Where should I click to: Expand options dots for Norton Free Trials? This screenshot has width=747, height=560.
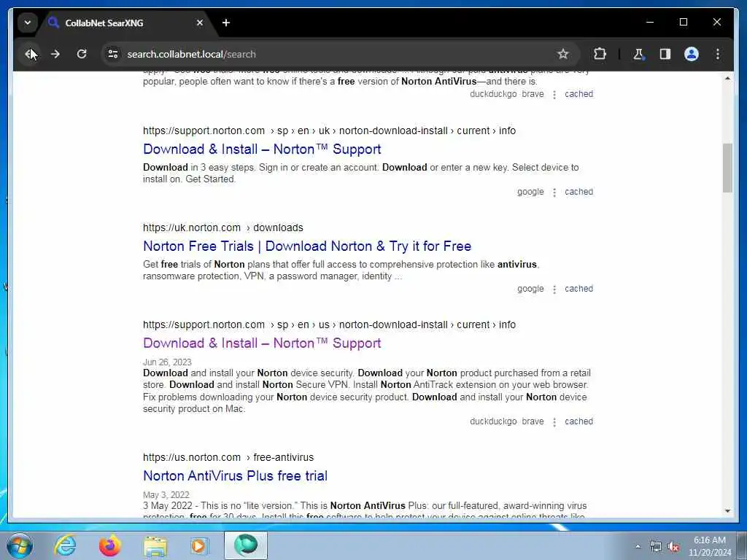click(x=554, y=289)
